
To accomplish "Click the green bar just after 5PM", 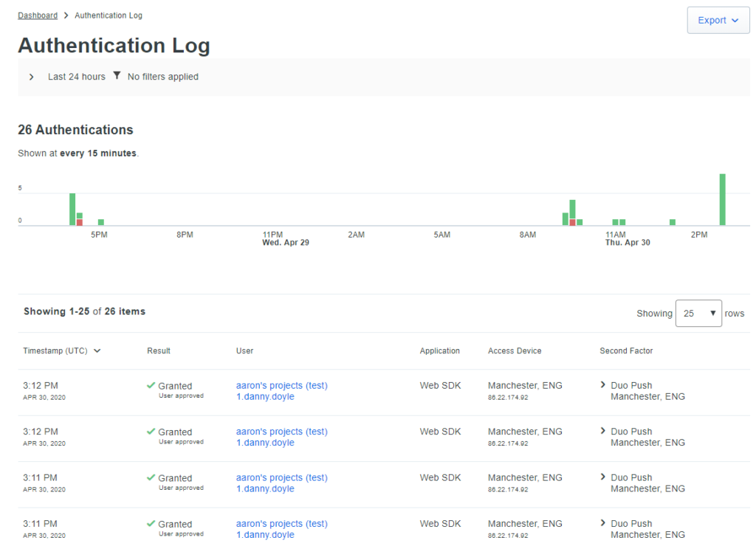I will [101, 222].
